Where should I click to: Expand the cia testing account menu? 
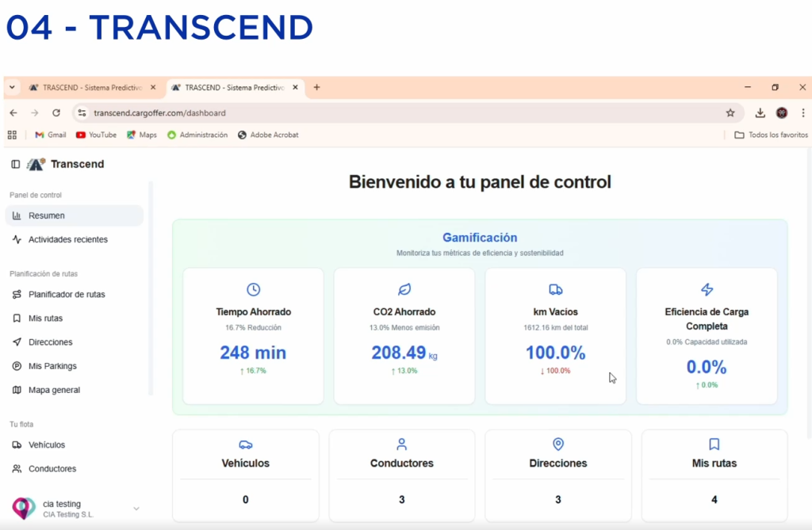[136, 509]
